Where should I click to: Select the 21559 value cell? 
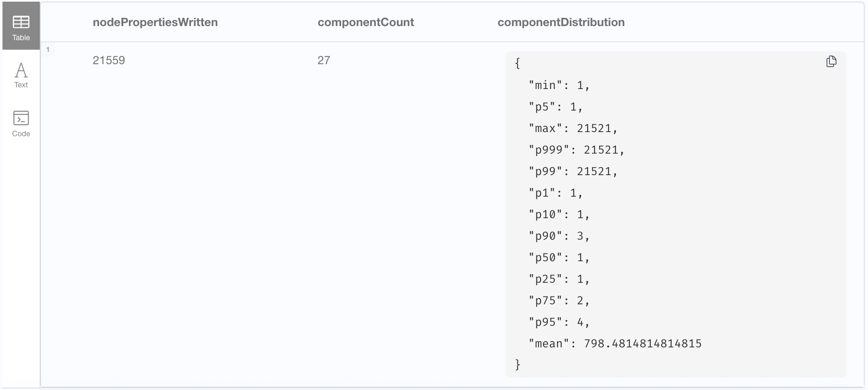109,60
